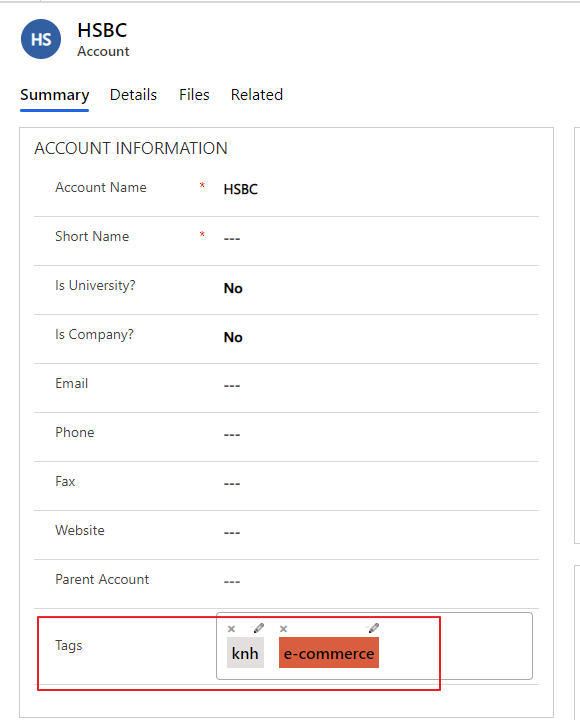
Task: Click the orange e-commerce tag
Action: 329,653
